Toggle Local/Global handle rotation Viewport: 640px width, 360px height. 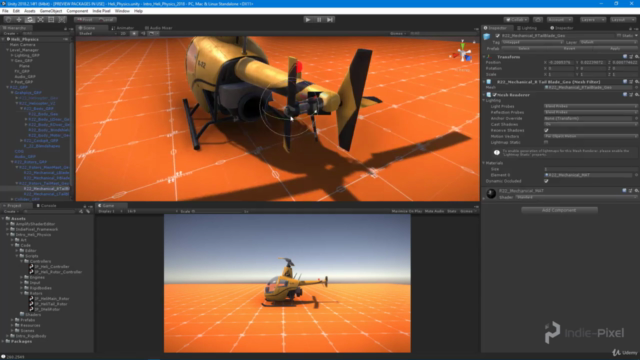106,19
